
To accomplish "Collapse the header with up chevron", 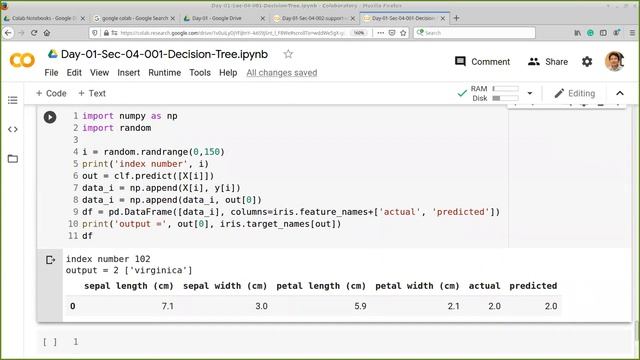I will pyautogui.click(x=620, y=93).
